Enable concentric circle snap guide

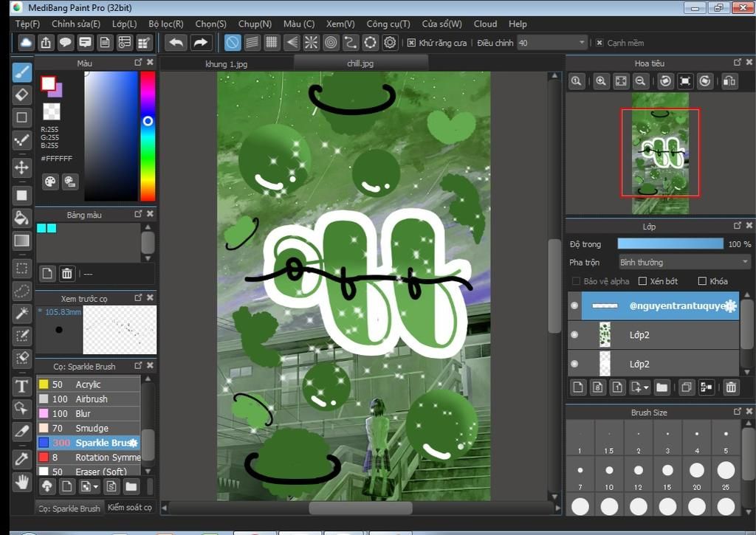[x=331, y=43]
